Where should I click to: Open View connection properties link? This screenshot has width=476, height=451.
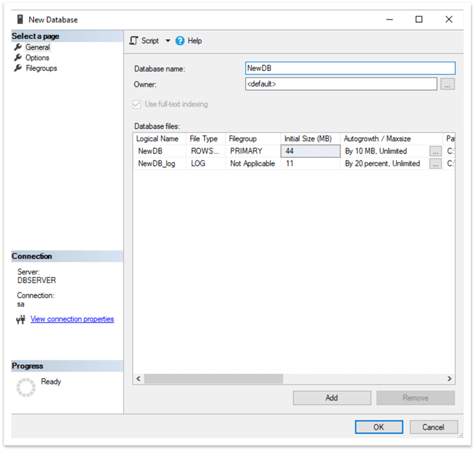[x=72, y=319]
